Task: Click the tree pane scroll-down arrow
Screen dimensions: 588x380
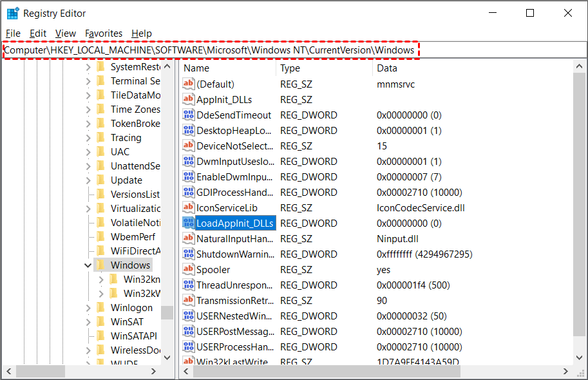Action: click(x=167, y=357)
